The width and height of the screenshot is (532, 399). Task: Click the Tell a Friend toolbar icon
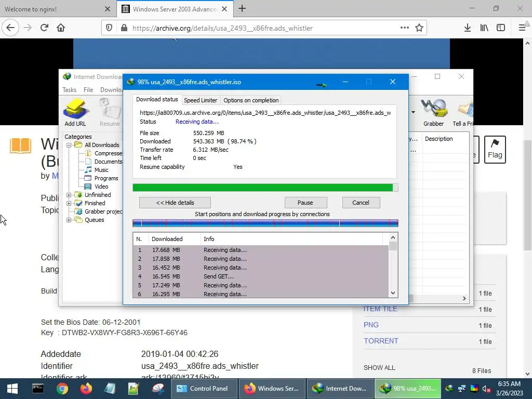click(x=463, y=112)
